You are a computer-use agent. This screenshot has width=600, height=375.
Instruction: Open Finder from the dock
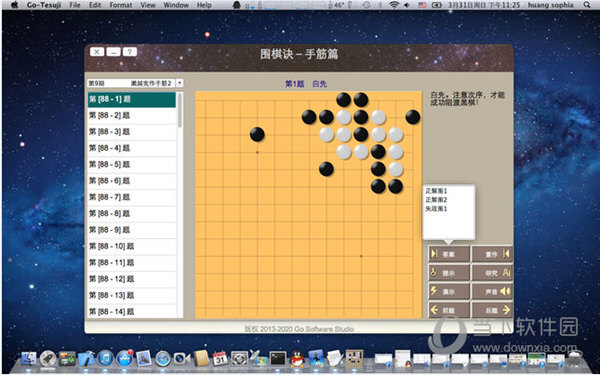coord(29,359)
